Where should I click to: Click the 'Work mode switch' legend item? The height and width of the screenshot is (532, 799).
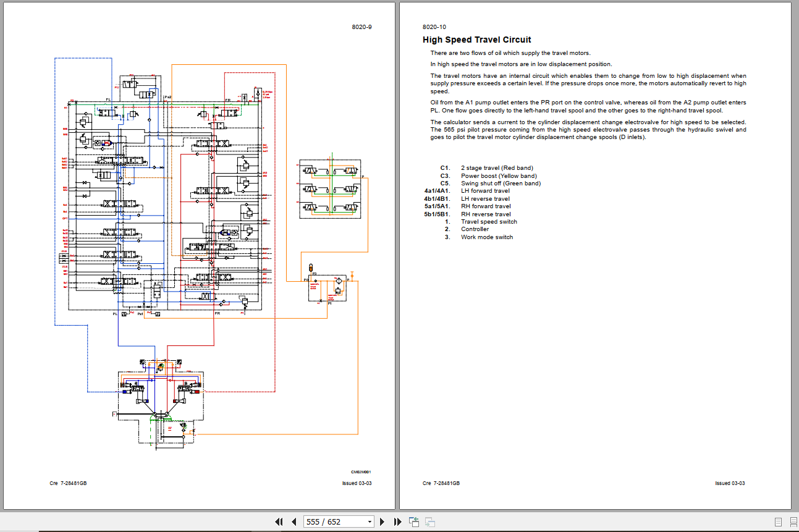coord(486,237)
